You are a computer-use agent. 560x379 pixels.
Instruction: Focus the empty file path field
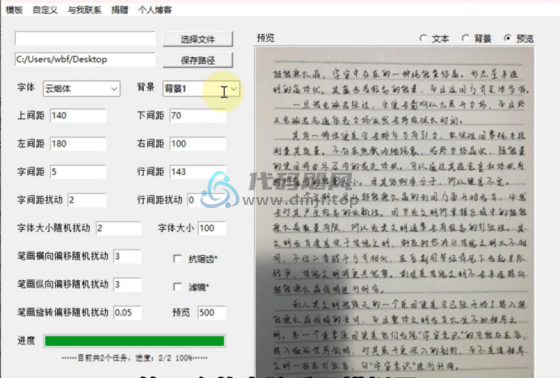click(85, 38)
